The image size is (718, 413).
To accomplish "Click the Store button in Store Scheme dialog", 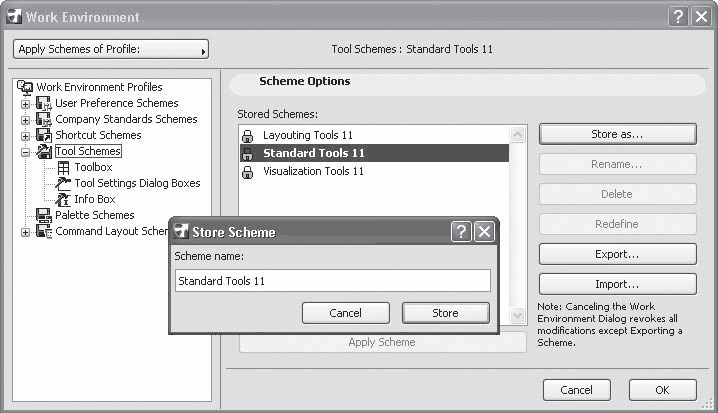I will (445, 313).
